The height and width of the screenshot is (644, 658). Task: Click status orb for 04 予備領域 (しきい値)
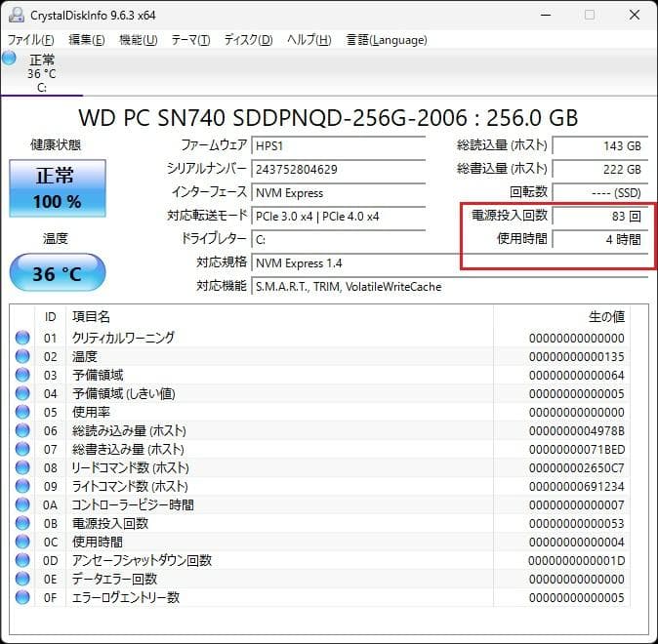point(22,393)
